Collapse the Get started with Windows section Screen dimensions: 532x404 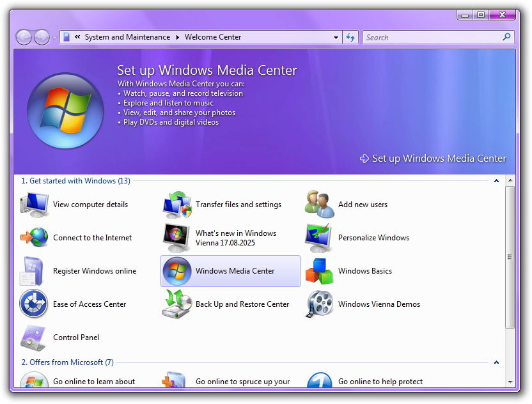pos(496,181)
